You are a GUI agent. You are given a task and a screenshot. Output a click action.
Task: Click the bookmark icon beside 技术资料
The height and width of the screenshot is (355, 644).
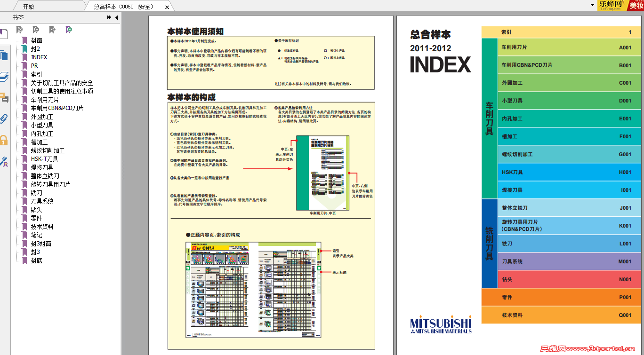(24, 227)
